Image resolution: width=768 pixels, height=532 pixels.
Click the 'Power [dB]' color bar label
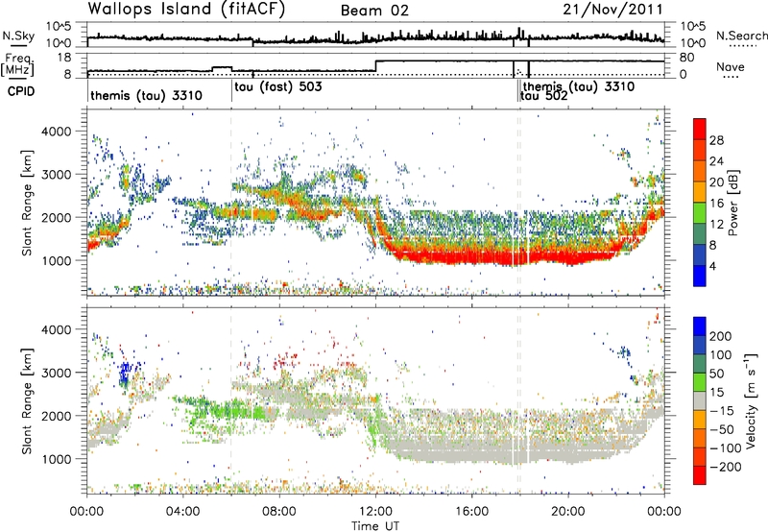[732, 203]
